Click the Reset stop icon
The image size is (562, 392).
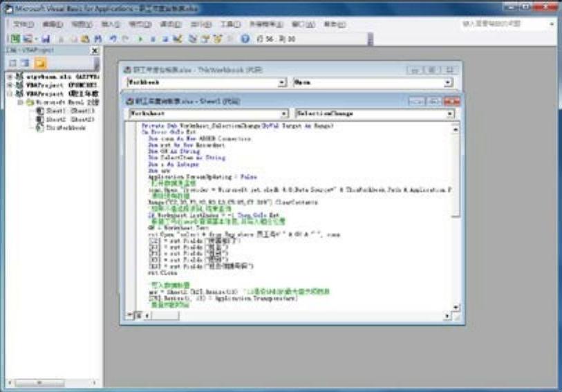pos(165,39)
